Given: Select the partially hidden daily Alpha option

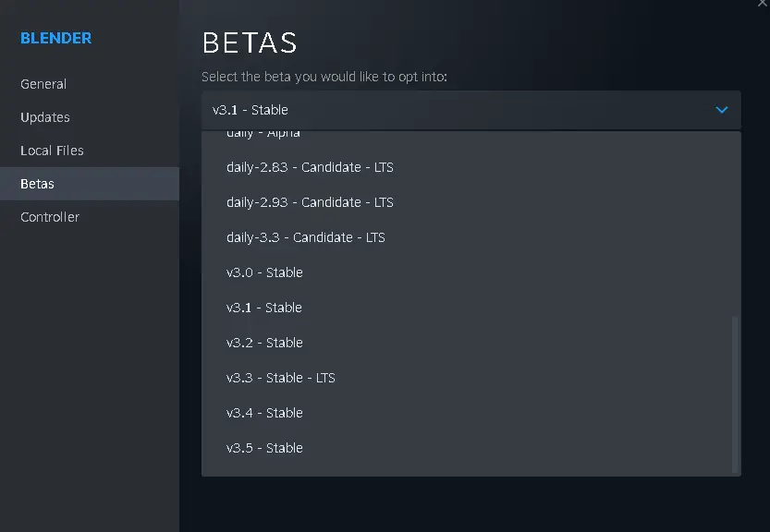Looking at the screenshot, I should [471, 135].
